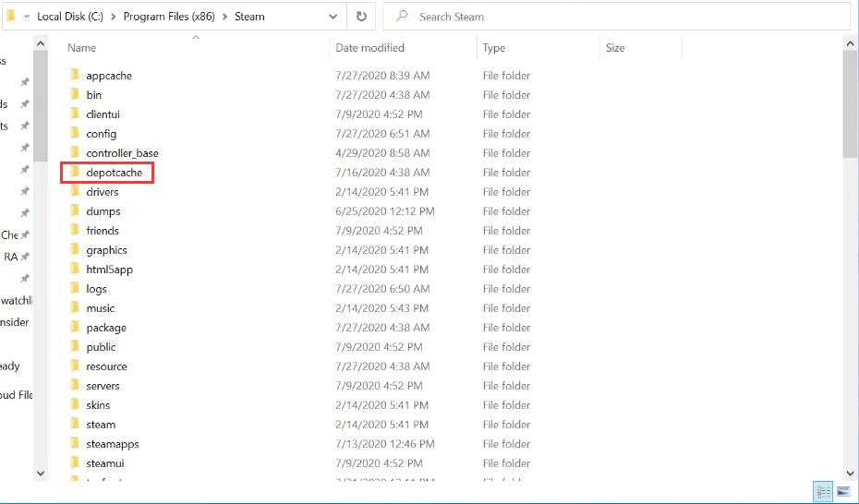Select the resource folder icon
The image size is (859, 504).
point(75,366)
